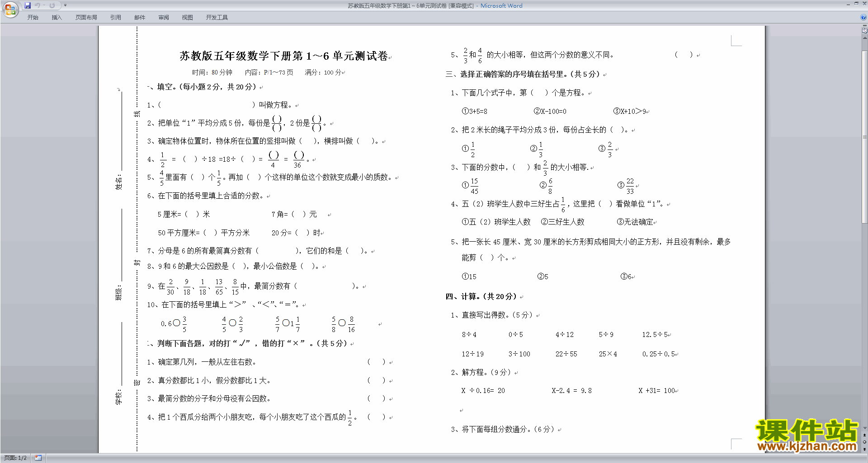Click the option ②X-100=0
868x463 pixels.
550,111
